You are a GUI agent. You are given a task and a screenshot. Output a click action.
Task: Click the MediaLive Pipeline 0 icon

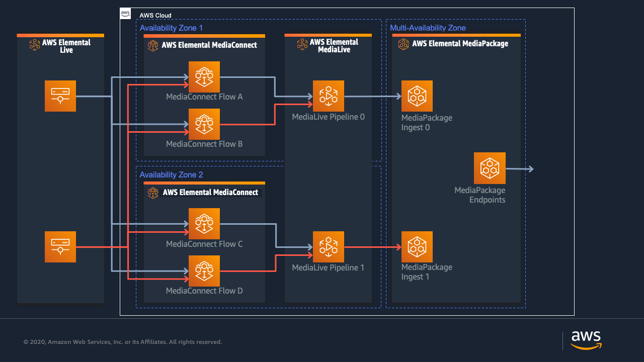click(329, 96)
